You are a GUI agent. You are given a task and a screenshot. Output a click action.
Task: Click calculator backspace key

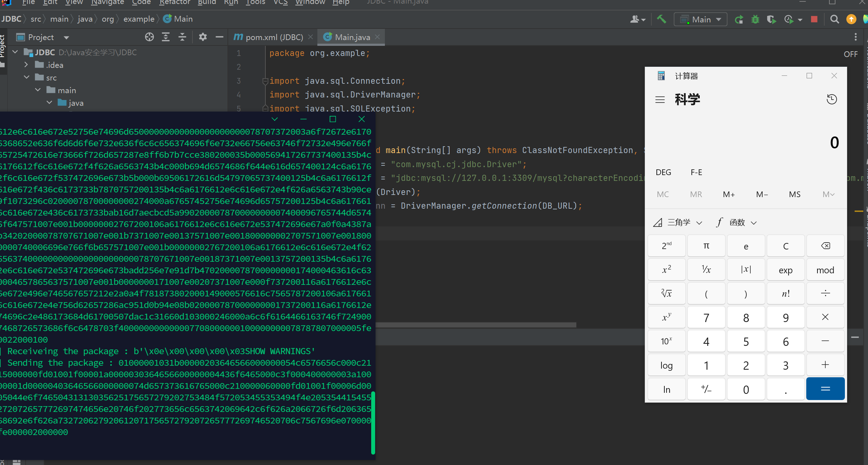[x=825, y=246]
